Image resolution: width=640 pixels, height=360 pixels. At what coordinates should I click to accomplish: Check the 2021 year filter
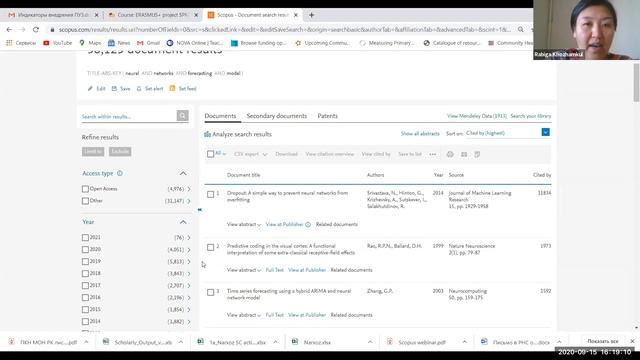[85, 238]
